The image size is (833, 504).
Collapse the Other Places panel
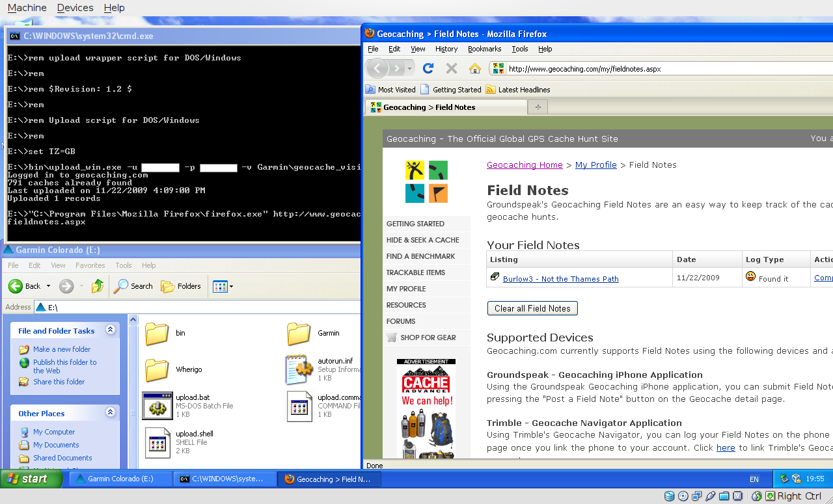(x=110, y=413)
